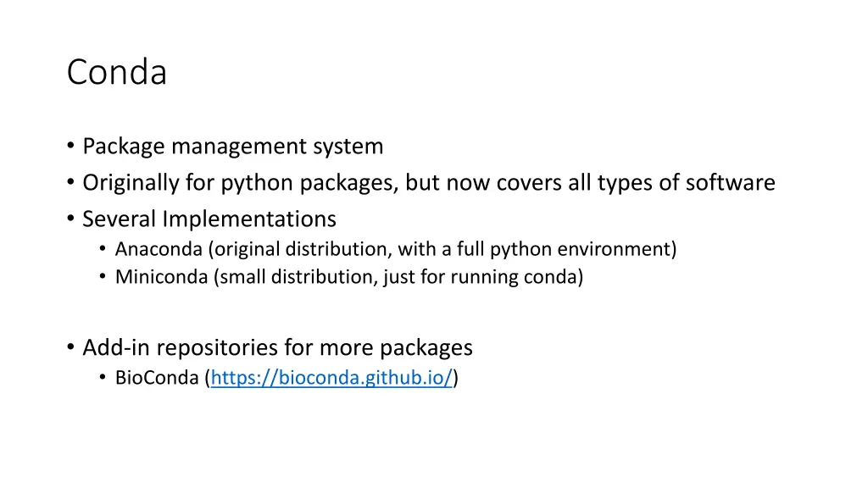Click the word Miniconda in the sub-bullet
This screenshot has height=488, width=868.
click(x=162, y=277)
